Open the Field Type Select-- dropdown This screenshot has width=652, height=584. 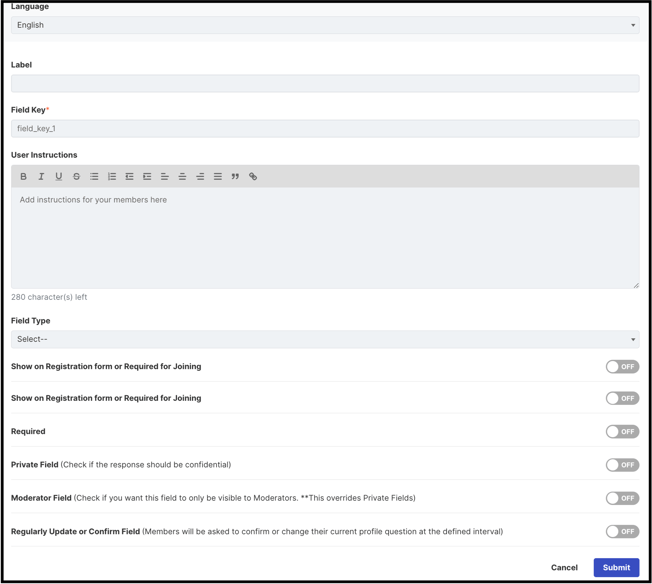325,339
